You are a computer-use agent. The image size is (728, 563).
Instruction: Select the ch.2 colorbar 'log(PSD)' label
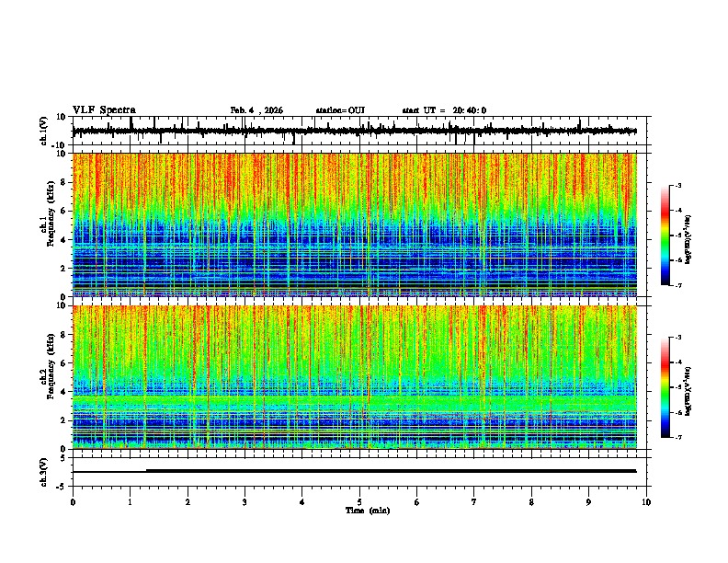688,391
